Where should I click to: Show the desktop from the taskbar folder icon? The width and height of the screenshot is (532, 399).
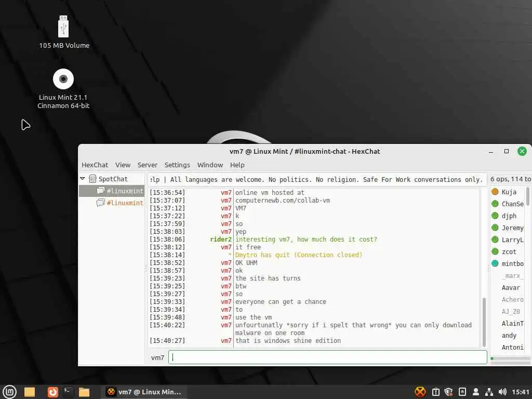tap(30, 392)
